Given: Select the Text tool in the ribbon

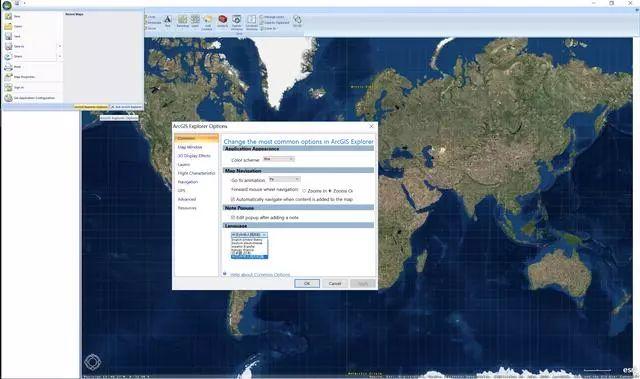Looking at the screenshot, I should click(x=168, y=21).
